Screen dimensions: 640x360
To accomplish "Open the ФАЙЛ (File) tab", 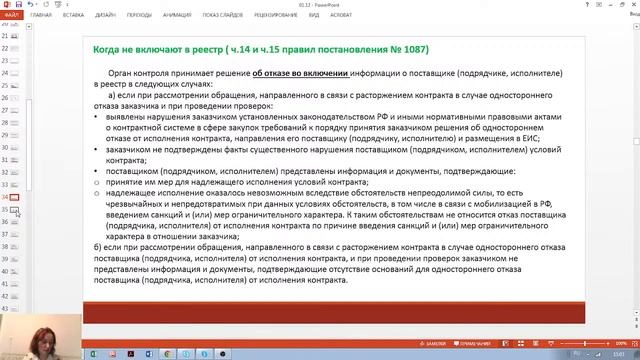I will pyautogui.click(x=11, y=15).
